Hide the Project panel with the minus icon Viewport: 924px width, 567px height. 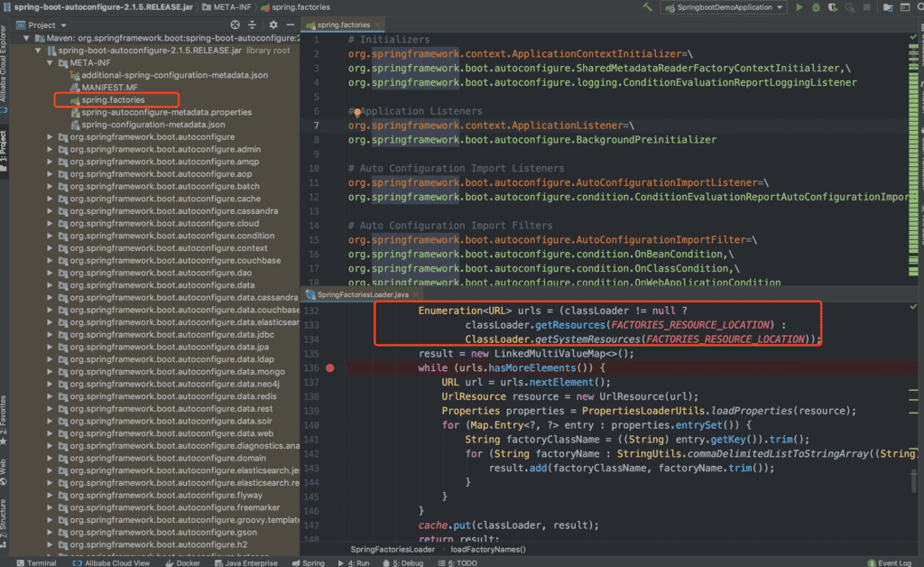pos(290,24)
